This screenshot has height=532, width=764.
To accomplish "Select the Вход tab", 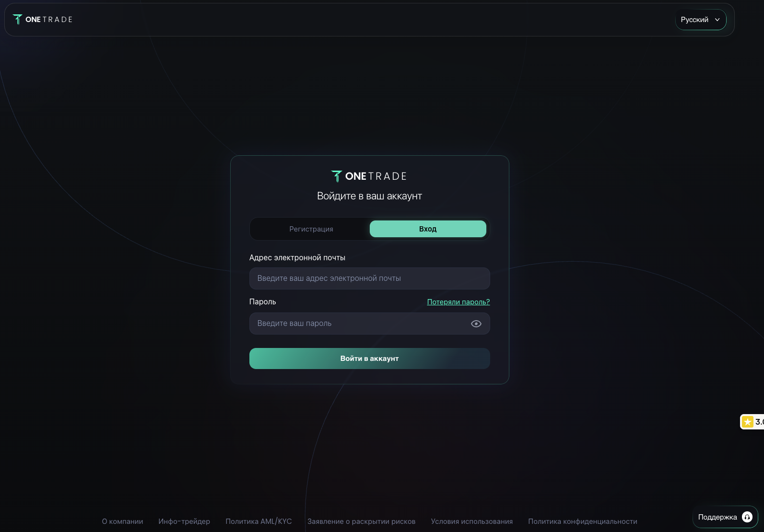I will 428,229.
